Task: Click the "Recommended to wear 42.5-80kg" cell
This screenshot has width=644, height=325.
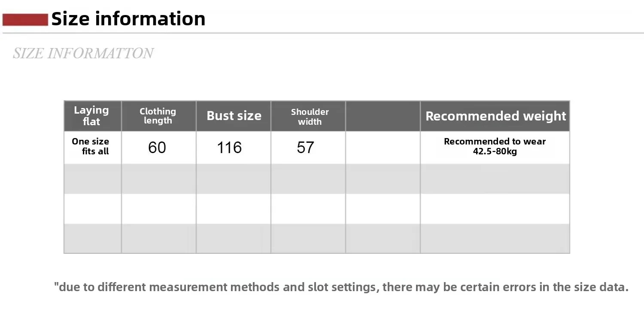Action: [495, 147]
